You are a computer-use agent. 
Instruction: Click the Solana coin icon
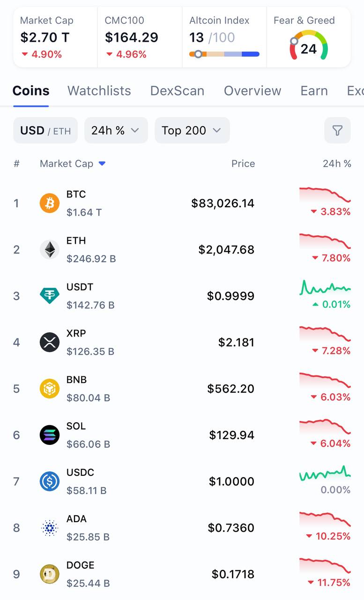(x=49, y=435)
